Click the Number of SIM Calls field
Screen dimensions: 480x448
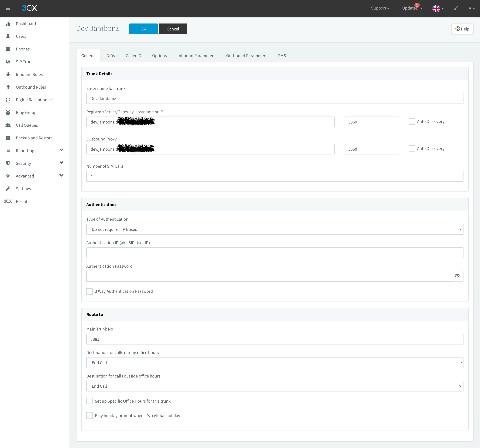275,176
